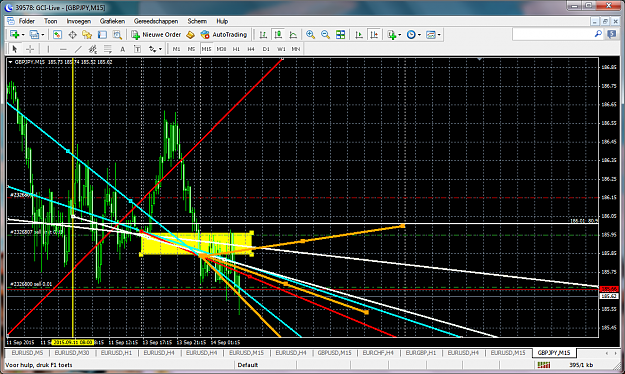Zoom in on the chart
The image size is (625, 374).
tap(310, 35)
